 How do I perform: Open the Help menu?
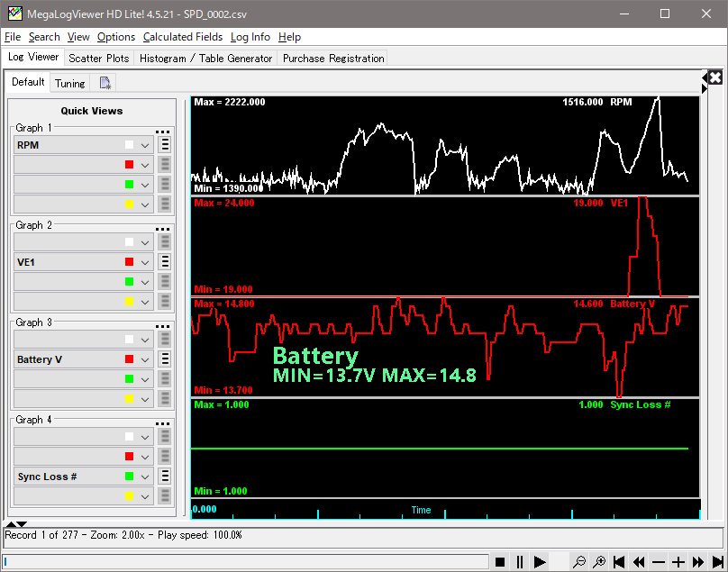[290, 37]
